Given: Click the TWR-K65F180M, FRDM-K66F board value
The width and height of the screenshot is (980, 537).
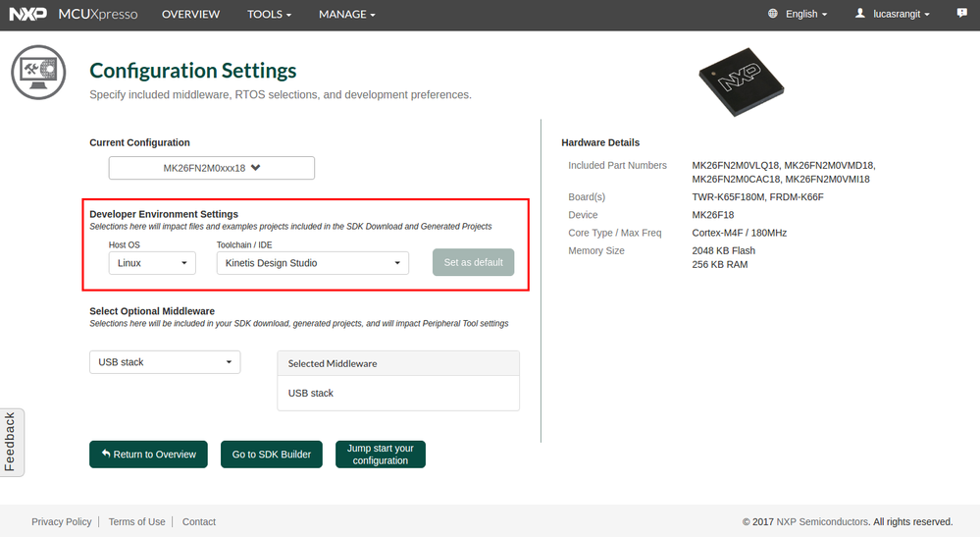Looking at the screenshot, I should (x=757, y=197).
